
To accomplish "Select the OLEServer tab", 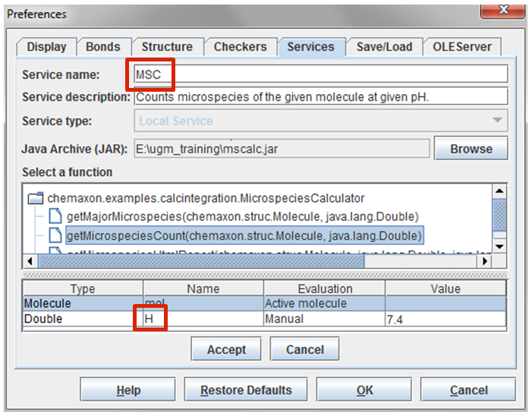I will [462, 47].
